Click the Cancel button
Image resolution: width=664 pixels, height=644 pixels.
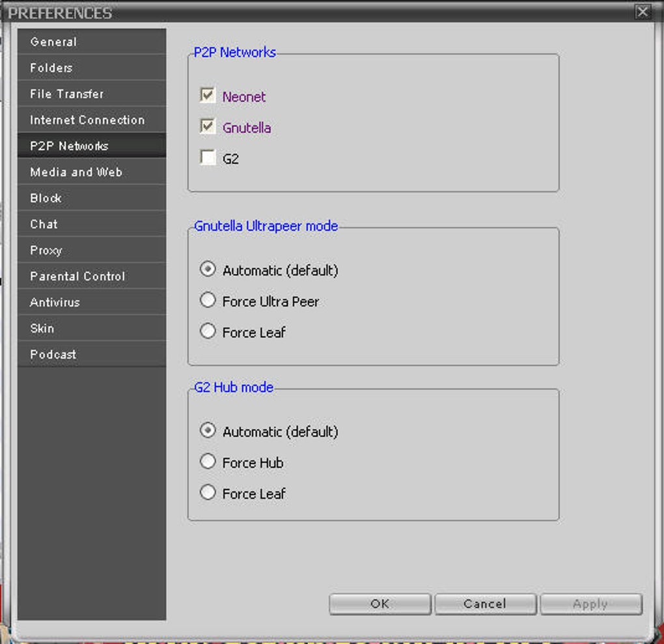(485, 604)
